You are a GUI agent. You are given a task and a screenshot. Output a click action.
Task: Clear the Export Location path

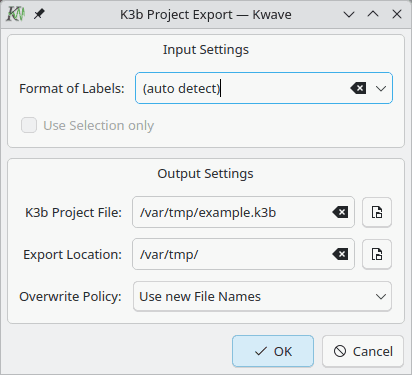[x=340, y=254]
